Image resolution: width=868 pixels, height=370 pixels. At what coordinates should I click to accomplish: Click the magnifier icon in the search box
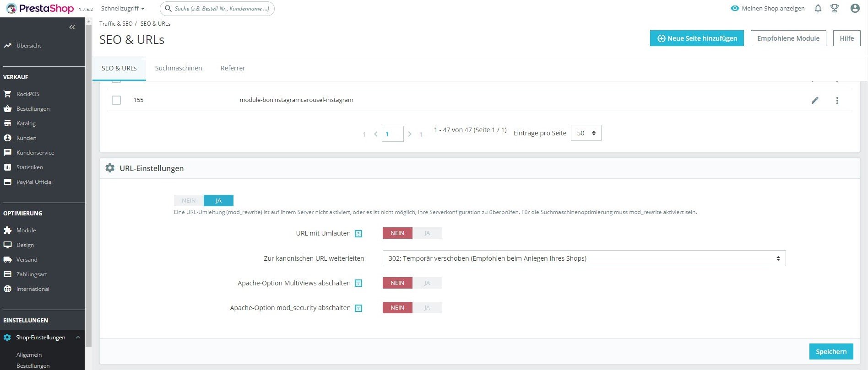click(x=168, y=9)
